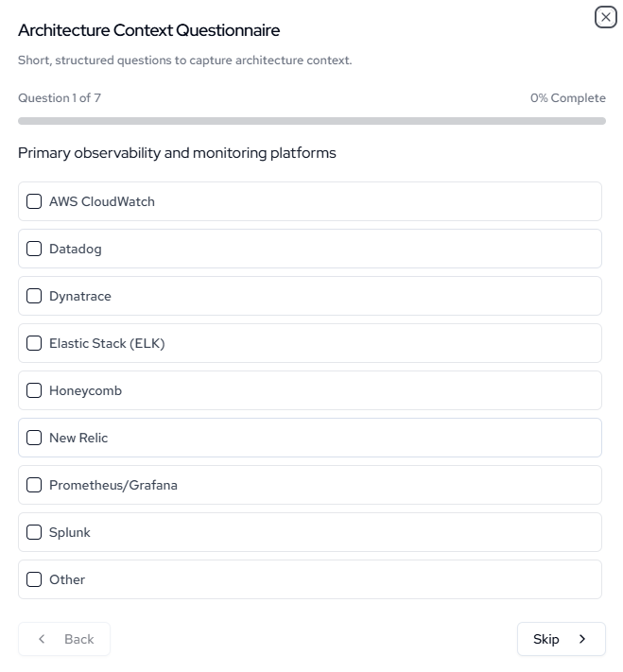The image size is (623, 672).
Task: Check the AWS CloudWatch checkbox
Action: coord(34,201)
